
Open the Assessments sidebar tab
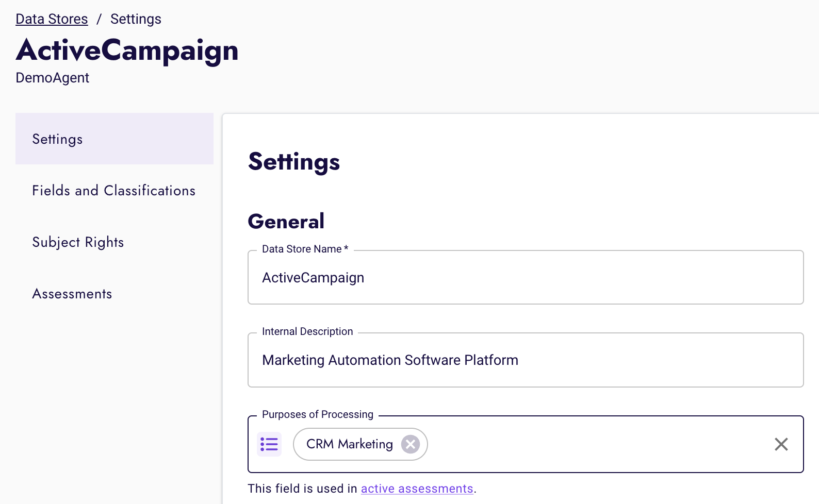(114, 293)
